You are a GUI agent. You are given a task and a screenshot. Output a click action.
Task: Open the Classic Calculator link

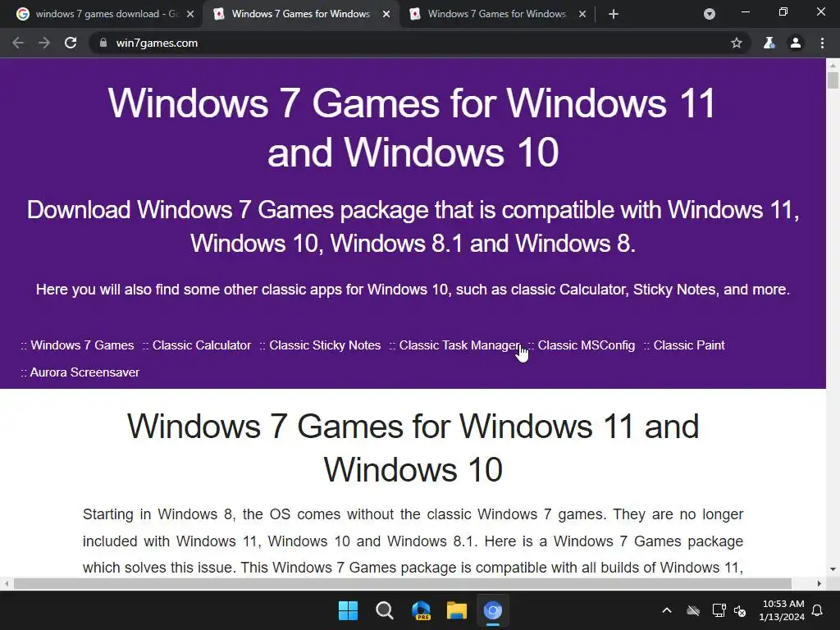202,345
